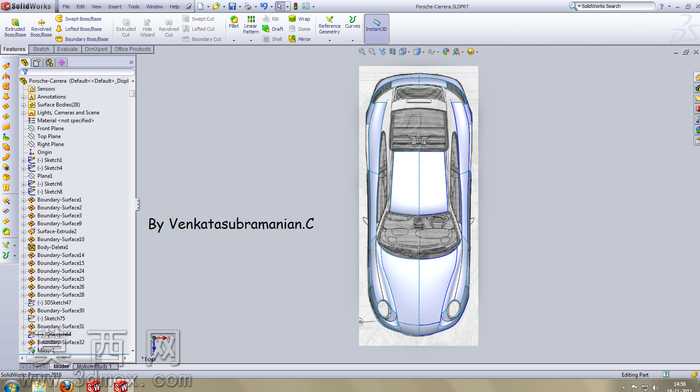Screen dimensions: 700x392
Task: Switch to the DimXpert tab
Action: (x=96, y=49)
